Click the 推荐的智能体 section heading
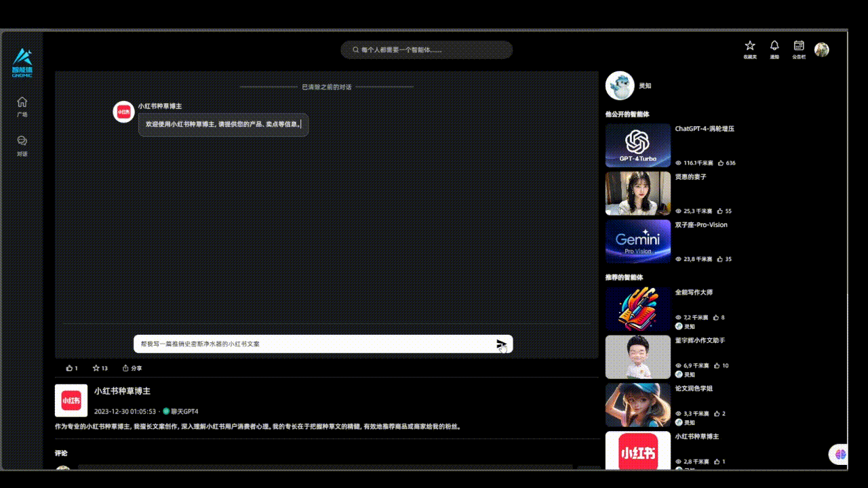 pyautogui.click(x=624, y=277)
